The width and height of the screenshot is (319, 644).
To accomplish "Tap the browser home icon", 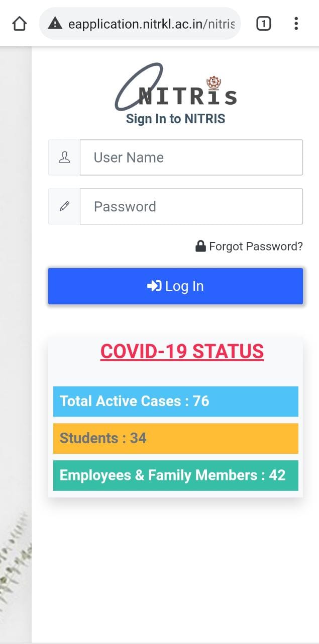I will (x=19, y=24).
